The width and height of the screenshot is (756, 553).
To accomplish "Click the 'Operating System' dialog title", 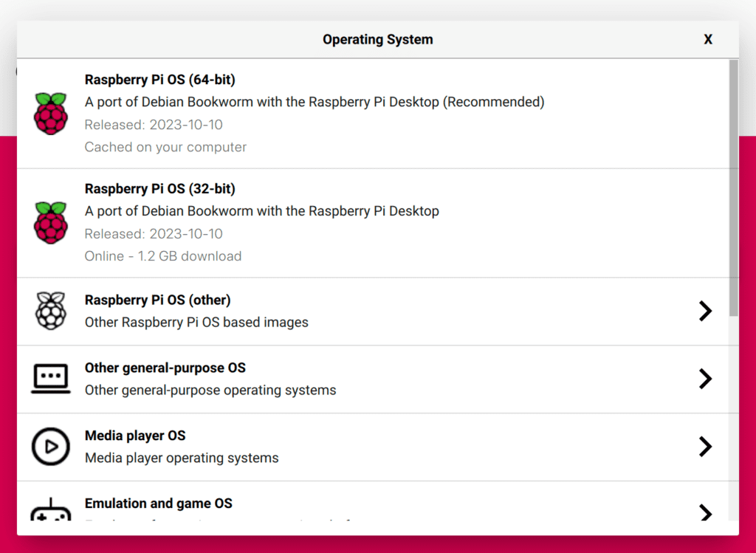I will [x=377, y=40].
